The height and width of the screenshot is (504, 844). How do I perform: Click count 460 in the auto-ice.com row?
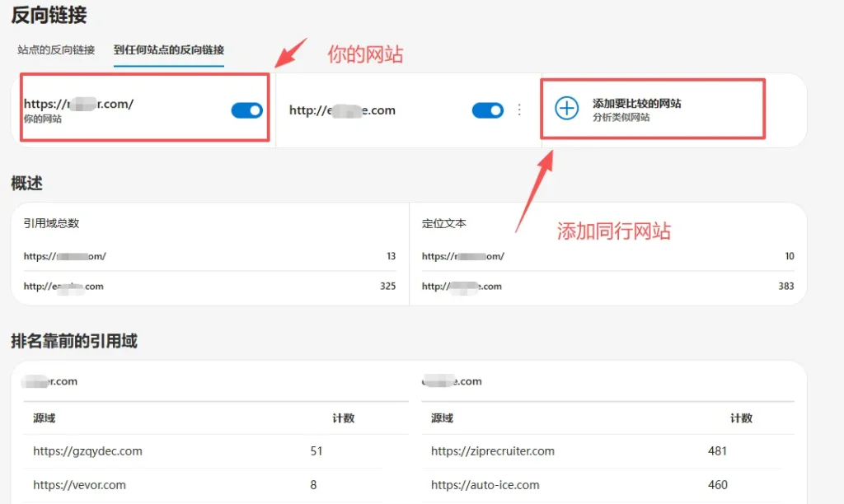[x=718, y=484]
